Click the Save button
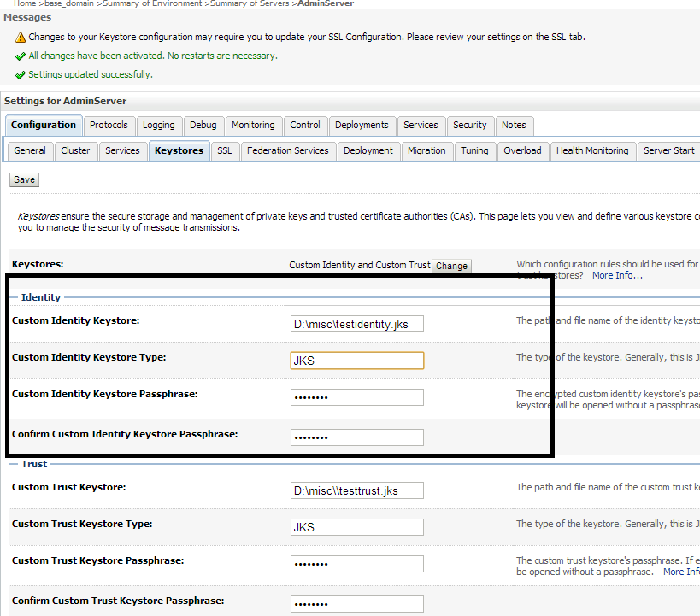700x616 pixels. coord(24,180)
